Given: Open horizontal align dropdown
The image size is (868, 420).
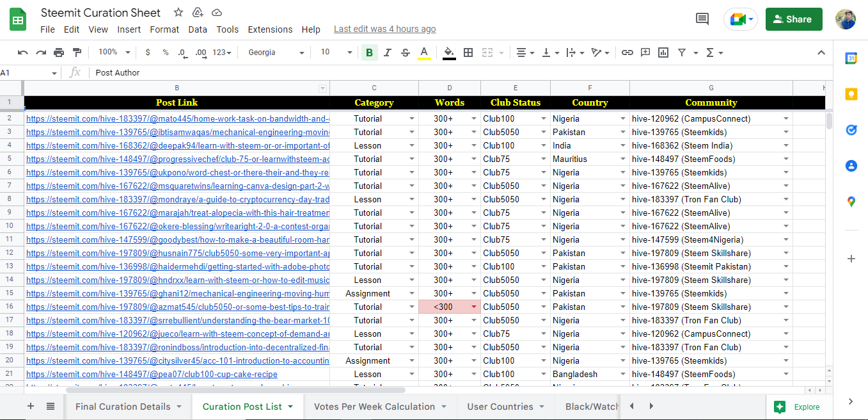Looking at the screenshot, I should [525, 52].
